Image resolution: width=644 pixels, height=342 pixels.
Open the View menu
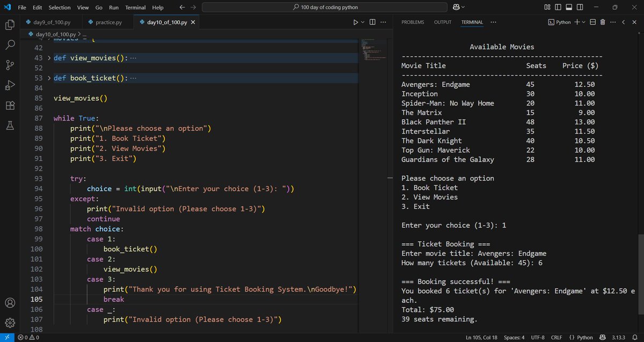tap(83, 8)
